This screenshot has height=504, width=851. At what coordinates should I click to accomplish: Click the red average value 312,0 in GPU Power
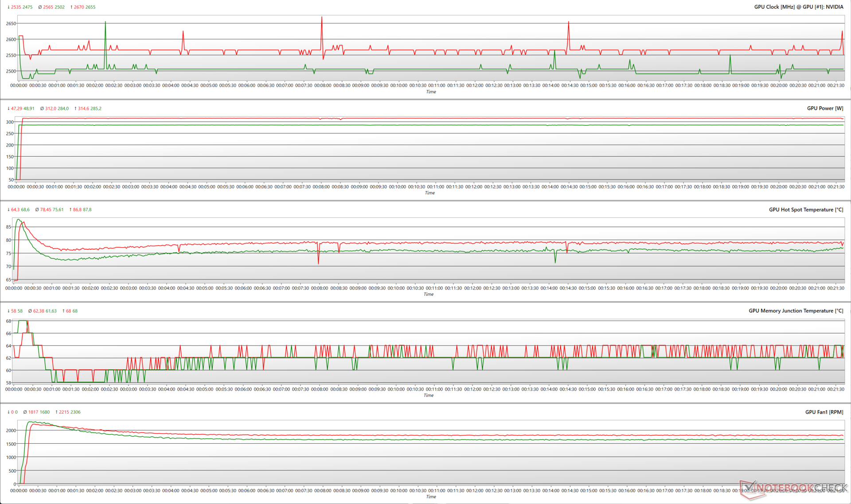pos(51,109)
